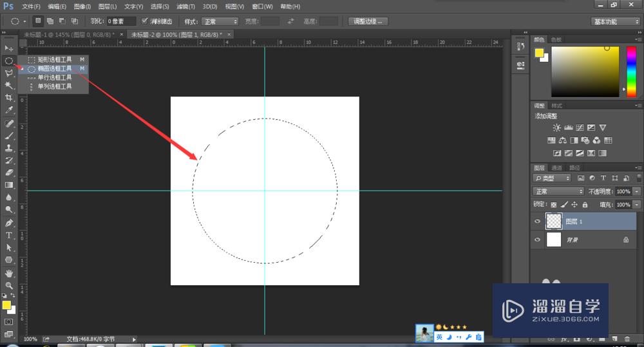Select the Hand tool
The image size is (644, 347).
coord(9,272)
